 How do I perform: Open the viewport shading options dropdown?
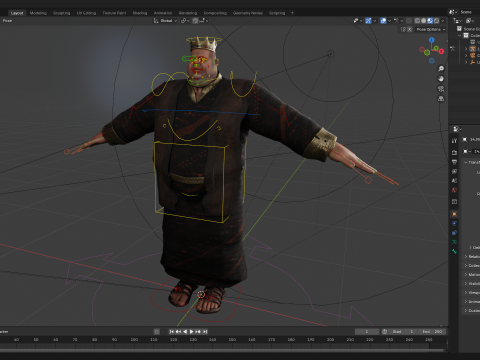pos(443,21)
